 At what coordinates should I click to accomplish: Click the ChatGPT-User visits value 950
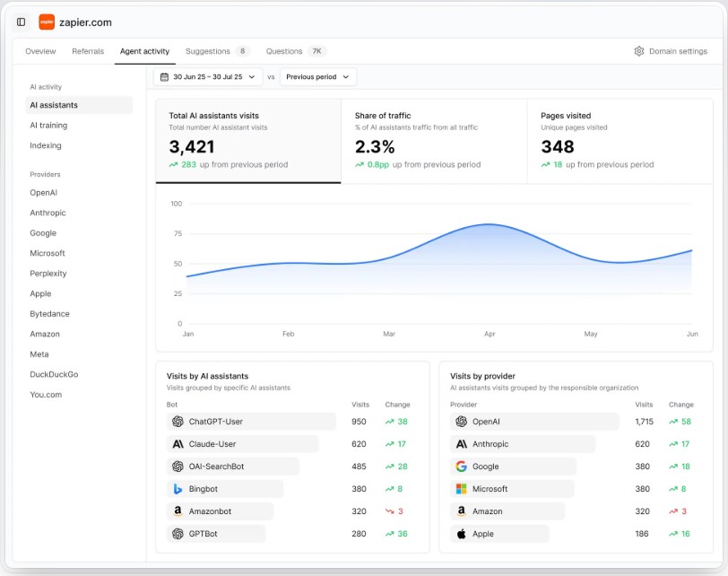[359, 422]
